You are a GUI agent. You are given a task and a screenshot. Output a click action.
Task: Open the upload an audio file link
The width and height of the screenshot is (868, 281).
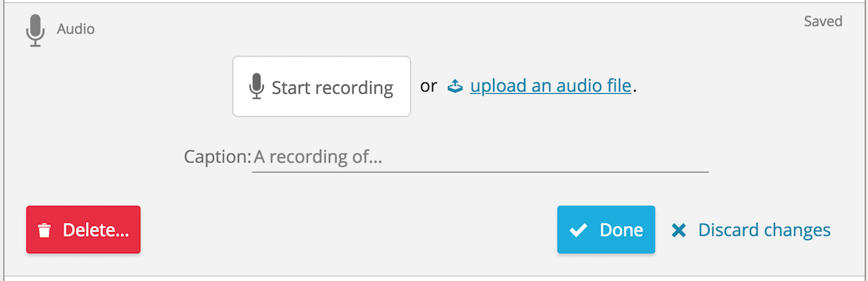[551, 86]
